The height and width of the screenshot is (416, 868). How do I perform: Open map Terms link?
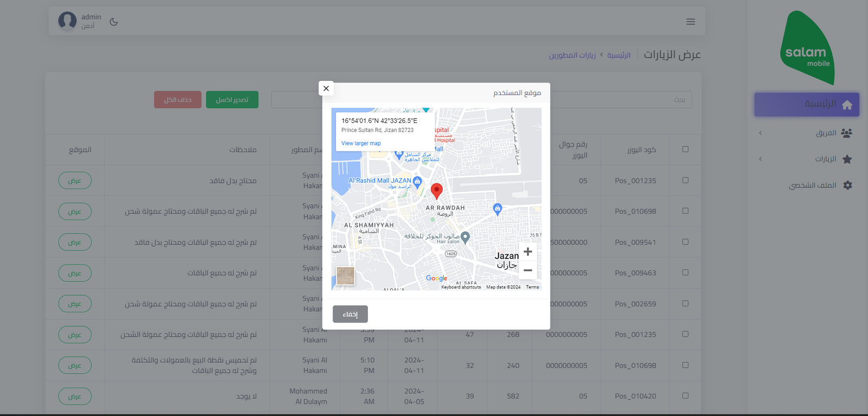(532, 287)
